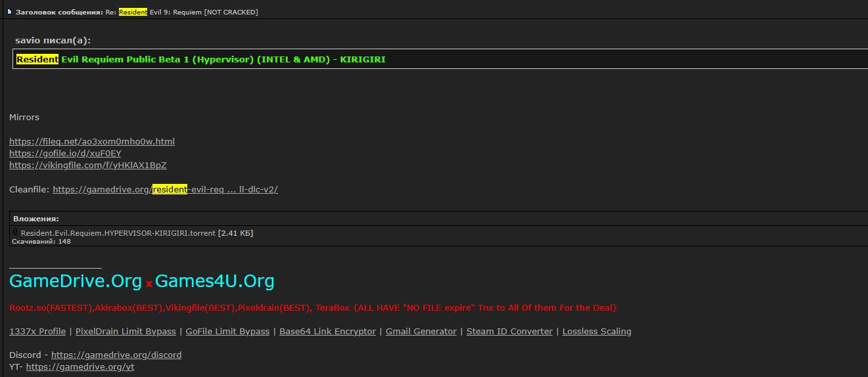Click the 'Discord -' label
This screenshot has height=377, width=868.
click(x=29, y=355)
